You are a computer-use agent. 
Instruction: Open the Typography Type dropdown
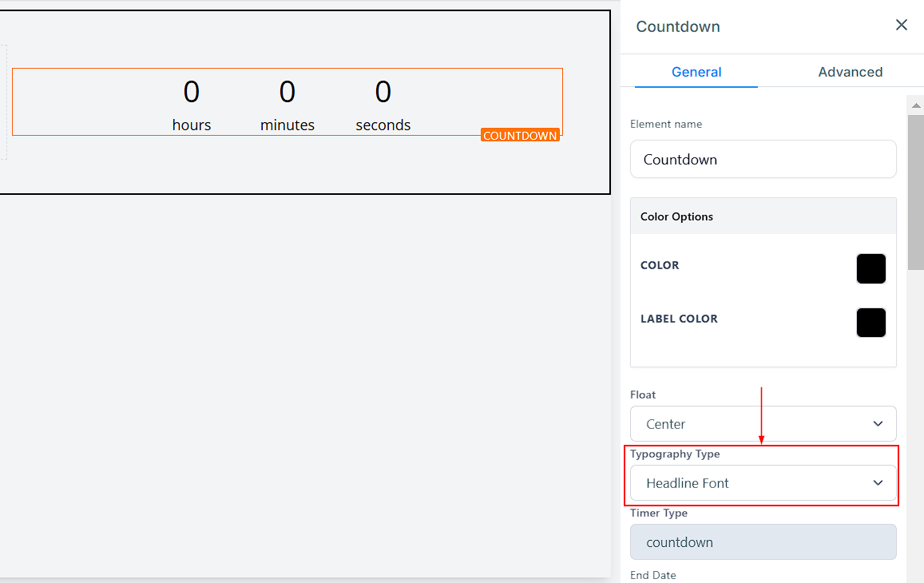(763, 483)
